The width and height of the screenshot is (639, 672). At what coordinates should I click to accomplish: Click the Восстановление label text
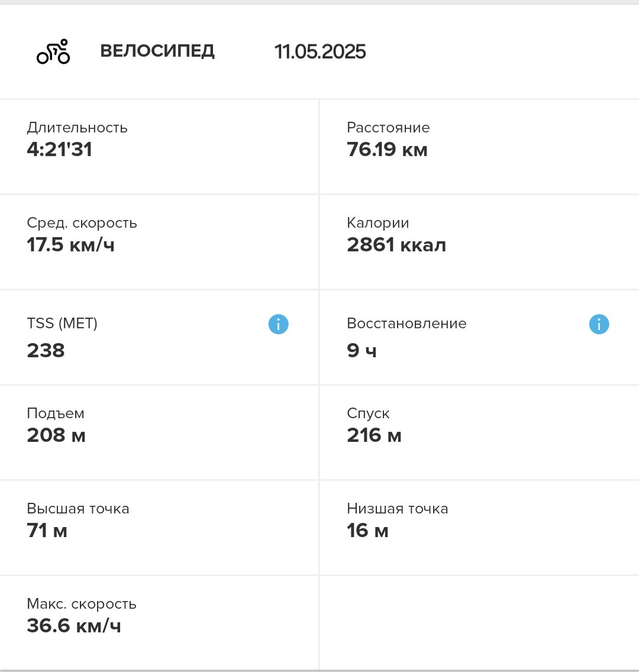pos(406,323)
